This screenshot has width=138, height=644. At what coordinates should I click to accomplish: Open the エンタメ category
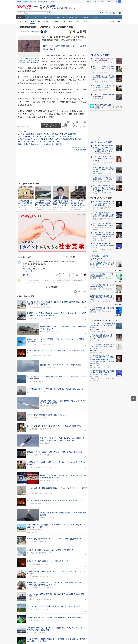pos(47,21)
